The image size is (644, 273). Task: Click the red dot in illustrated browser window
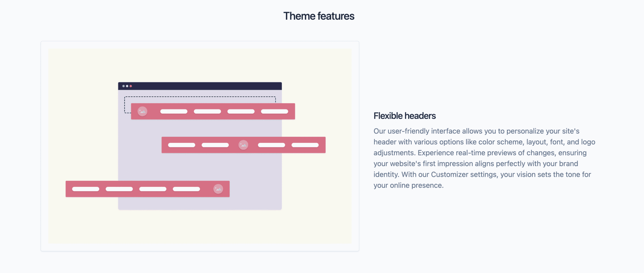click(131, 86)
